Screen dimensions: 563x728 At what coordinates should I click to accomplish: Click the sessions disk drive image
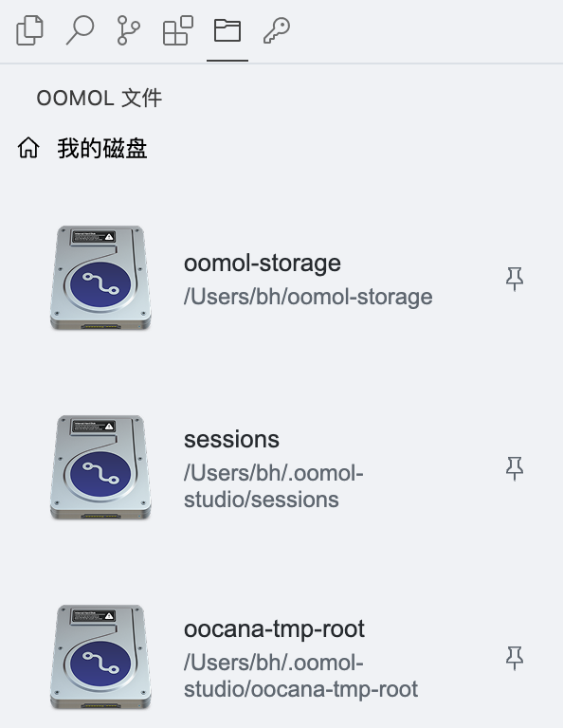[100, 467]
